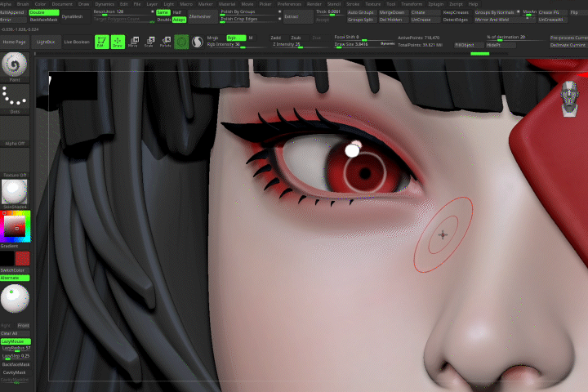Click the Home Page button
This screenshot has width=588, height=392.
tap(14, 42)
